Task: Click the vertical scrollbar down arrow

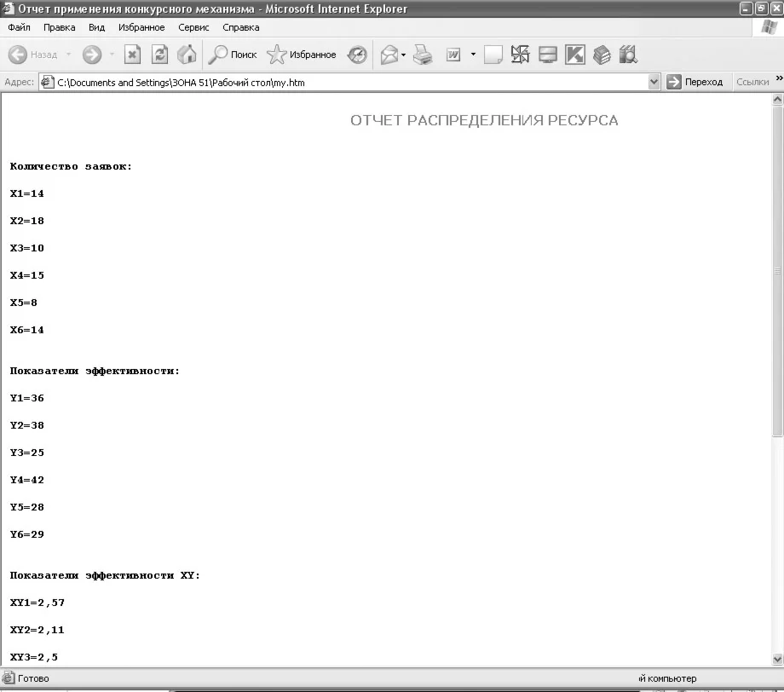Action: (x=777, y=660)
